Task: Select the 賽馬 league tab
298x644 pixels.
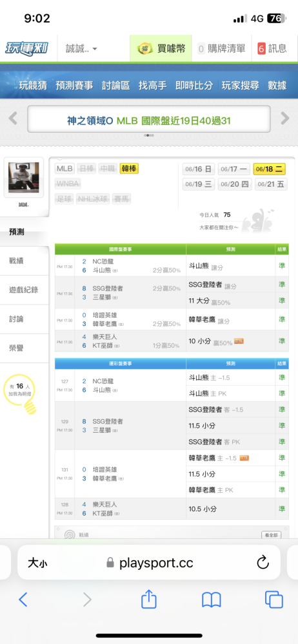Action: click(x=122, y=199)
